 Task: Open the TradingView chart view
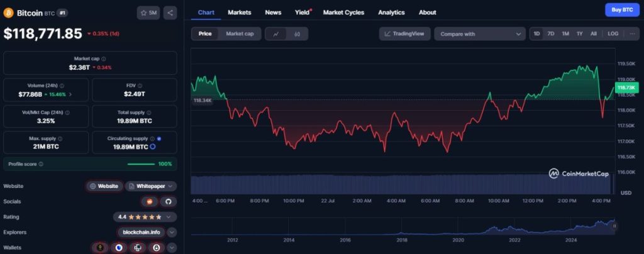[x=404, y=34]
